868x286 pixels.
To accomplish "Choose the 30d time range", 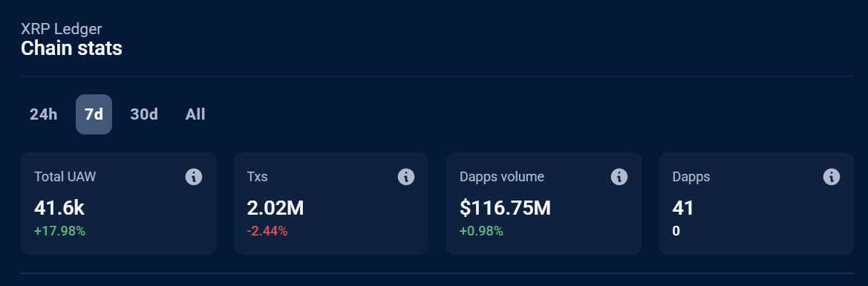I will point(144,114).
